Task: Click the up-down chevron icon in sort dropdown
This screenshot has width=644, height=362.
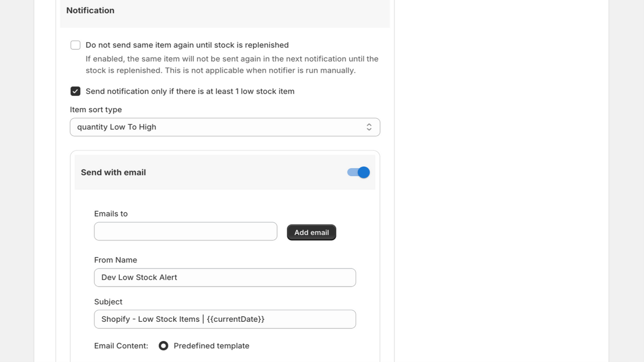Action: tap(369, 127)
